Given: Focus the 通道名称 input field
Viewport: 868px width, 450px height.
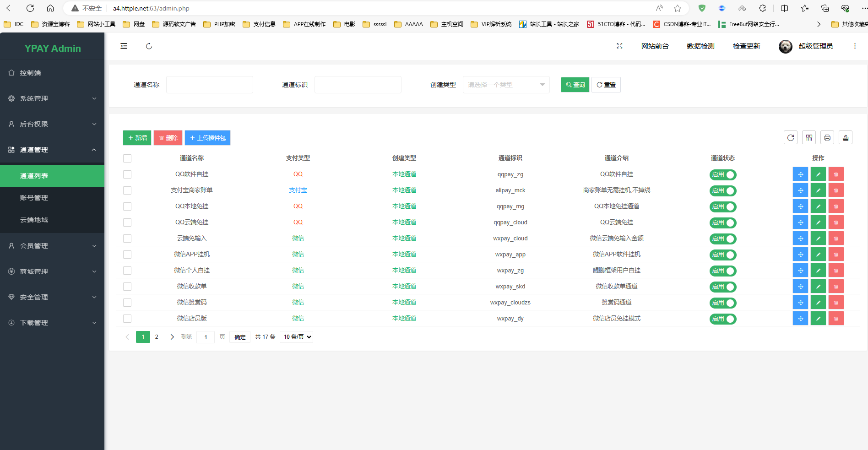Looking at the screenshot, I should pos(210,85).
